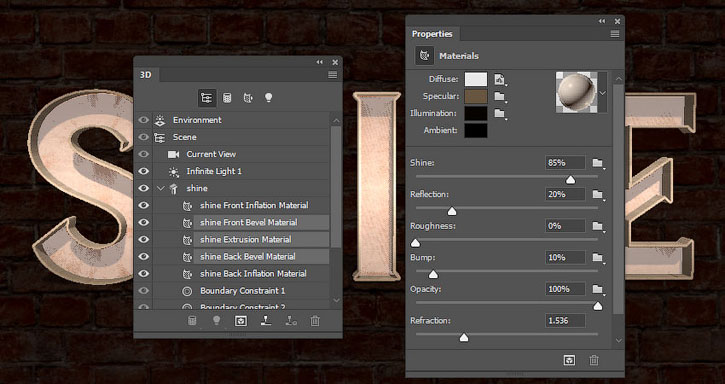725x384 pixels.
Task: Toggle visibility of Environment
Action: click(x=143, y=120)
